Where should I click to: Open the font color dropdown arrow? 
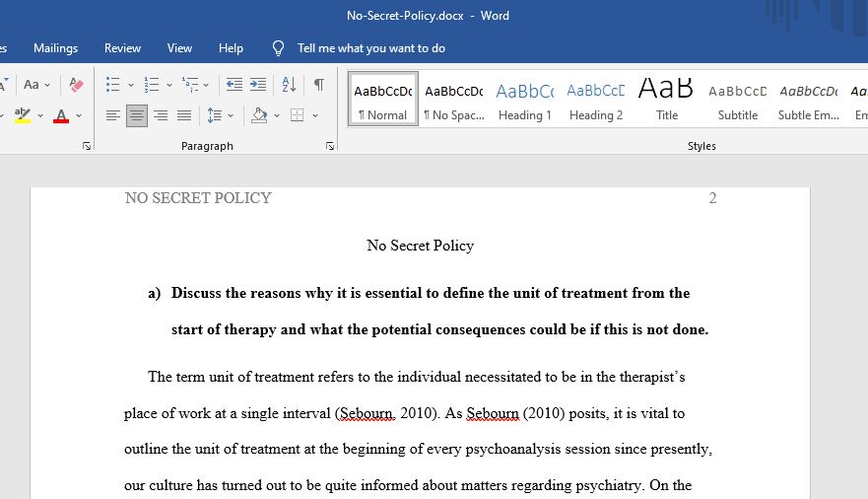tap(79, 115)
